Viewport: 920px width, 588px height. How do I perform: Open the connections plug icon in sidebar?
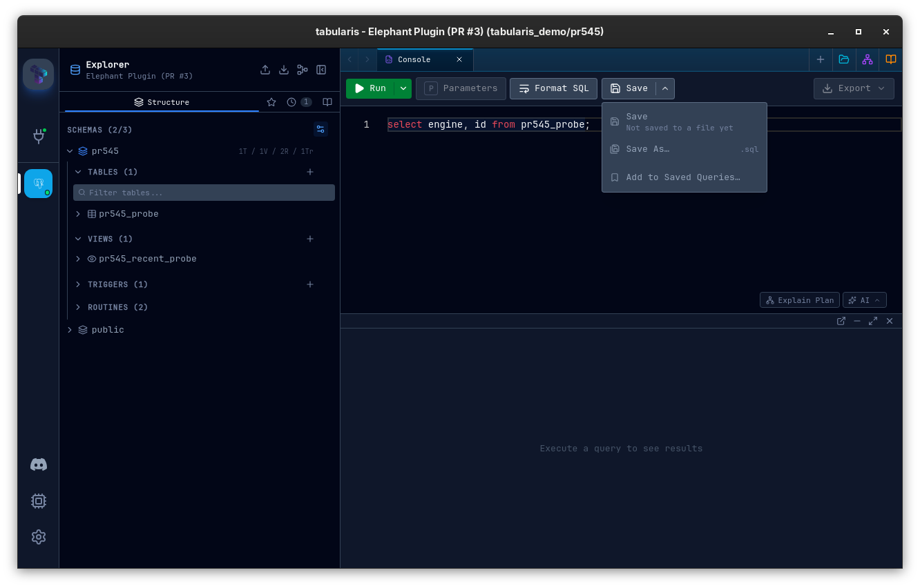click(39, 136)
